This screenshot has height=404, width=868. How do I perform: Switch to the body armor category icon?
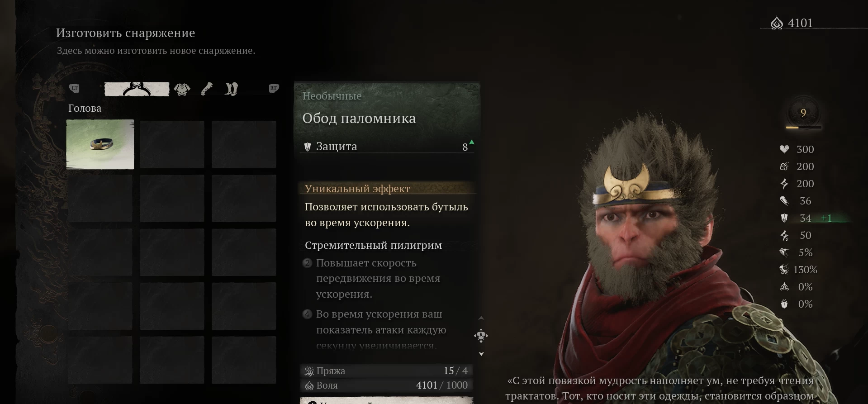[182, 89]
